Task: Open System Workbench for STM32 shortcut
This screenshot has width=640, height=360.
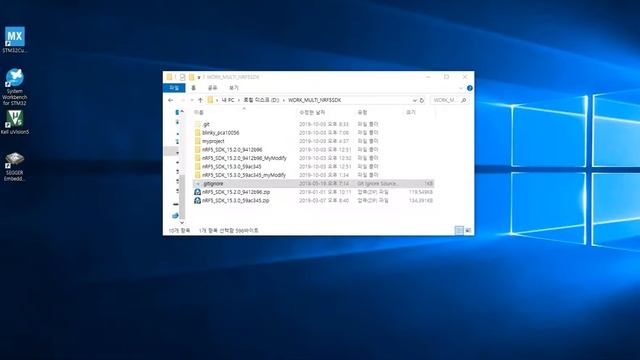Action: coord(15,87)
